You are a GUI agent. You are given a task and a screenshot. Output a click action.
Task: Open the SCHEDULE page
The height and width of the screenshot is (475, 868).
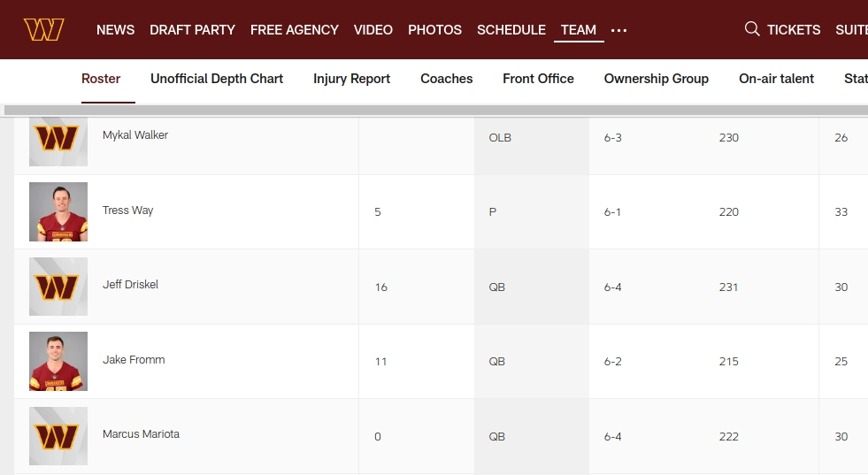tap(511, 30)
